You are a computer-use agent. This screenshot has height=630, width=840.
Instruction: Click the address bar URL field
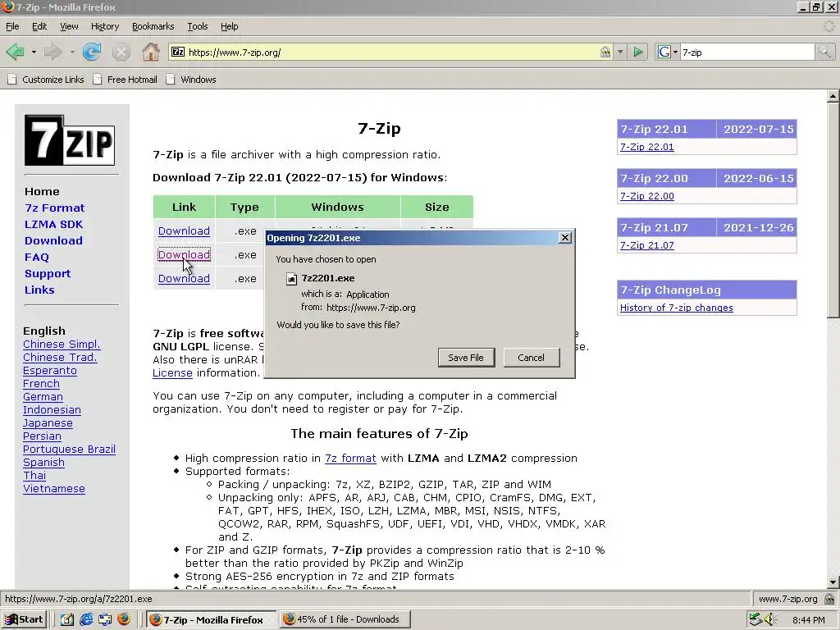[x=391, y=52]
